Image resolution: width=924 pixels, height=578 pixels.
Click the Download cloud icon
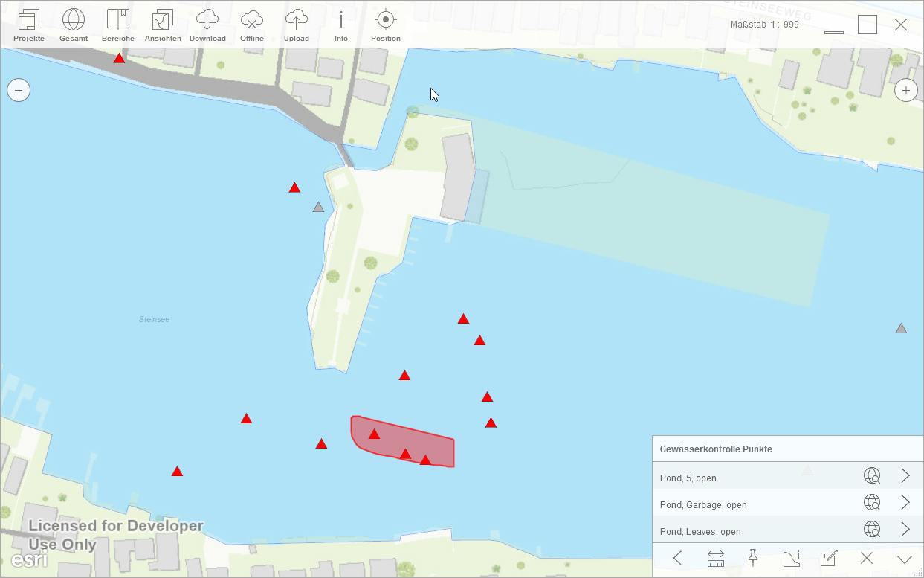point(207,25)
